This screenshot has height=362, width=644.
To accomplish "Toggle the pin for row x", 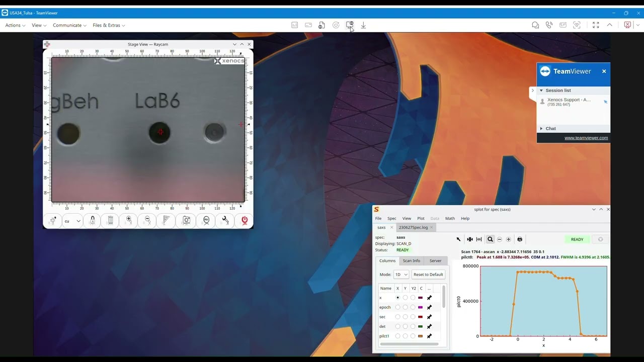I will click(429, 298).
